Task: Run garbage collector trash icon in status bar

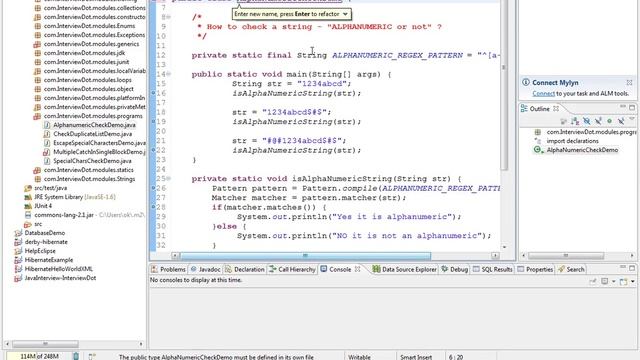Action: [76, 356]
